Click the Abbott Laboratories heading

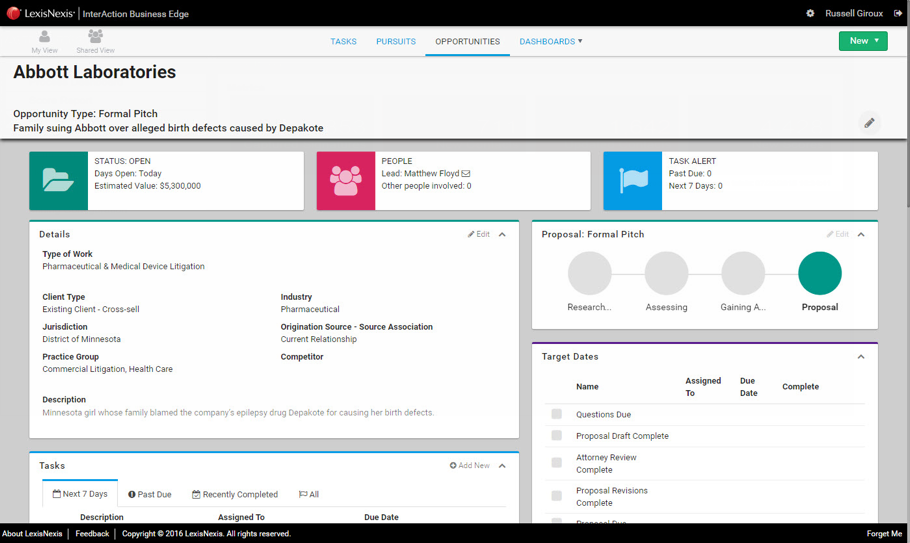95,72
